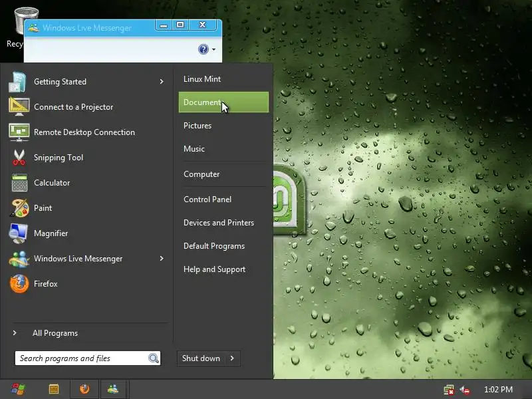Screen dimensions: 532x399
Task: Open file manager icon on taskbar
Action: (54, 389)
